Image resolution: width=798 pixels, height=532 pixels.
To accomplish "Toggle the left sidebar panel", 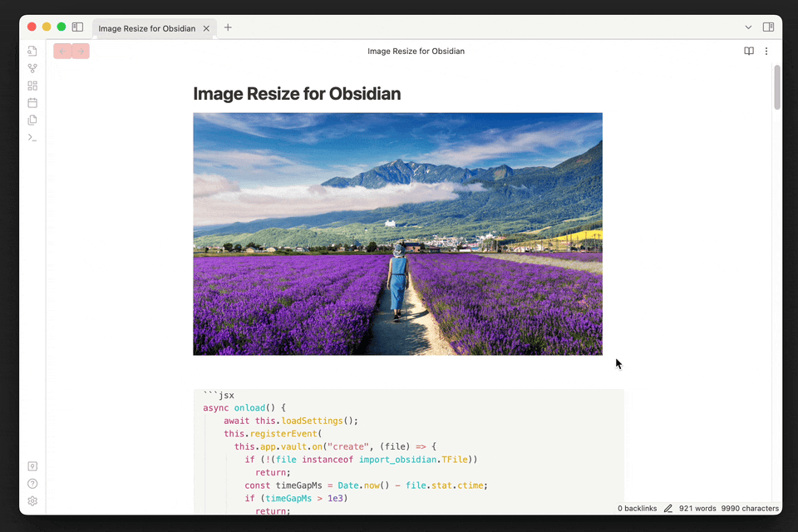I will pyautogui.click(x=77, y=27).
